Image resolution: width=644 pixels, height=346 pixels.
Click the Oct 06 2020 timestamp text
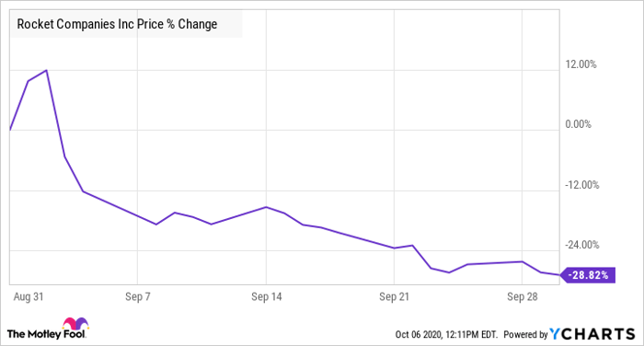[446, 334]
